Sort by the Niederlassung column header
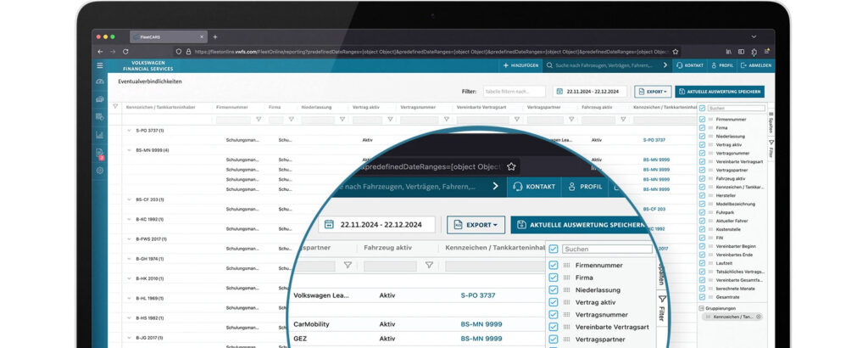 (x=315, y=107)
